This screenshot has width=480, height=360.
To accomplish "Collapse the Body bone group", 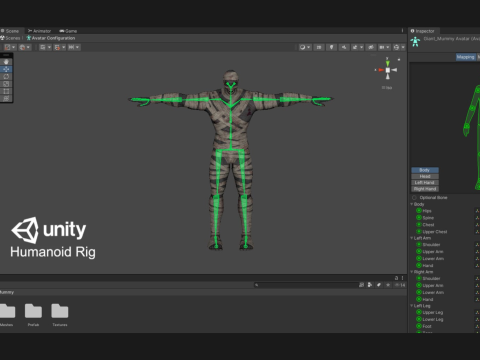I will coord(412,204).
